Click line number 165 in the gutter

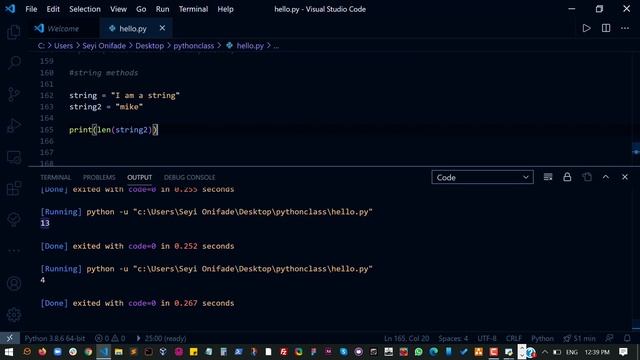click(47, 130)
